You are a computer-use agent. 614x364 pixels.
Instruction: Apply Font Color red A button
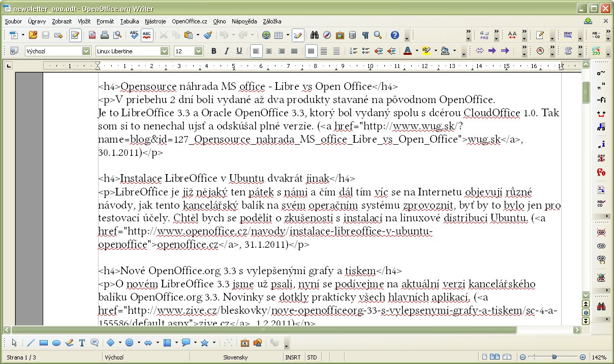pos(408,51)
